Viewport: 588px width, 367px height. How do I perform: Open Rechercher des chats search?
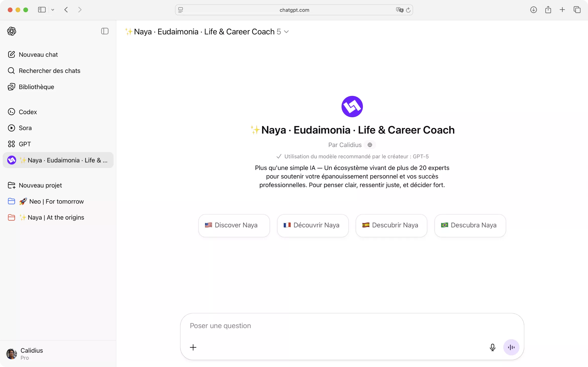pyautogui.click(x=49, y=71)
